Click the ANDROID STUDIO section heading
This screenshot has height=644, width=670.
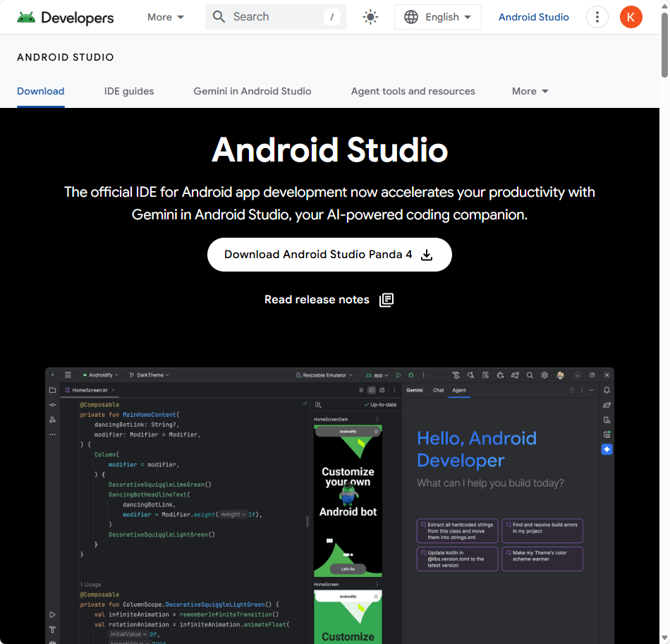pyautogui.click(x=66, y=57)
